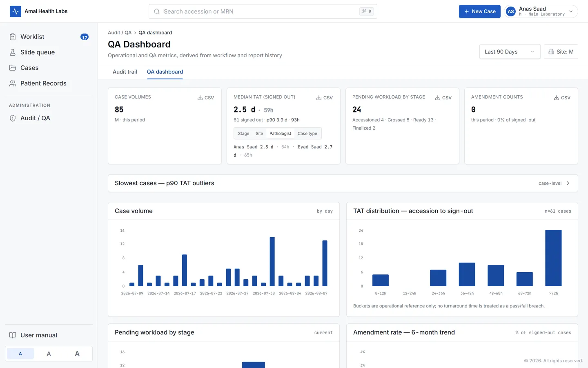Click the Worklist 17 count badge
Image resolution: width=588 pixels, height=368 pixels.
(x=85, y=37)
